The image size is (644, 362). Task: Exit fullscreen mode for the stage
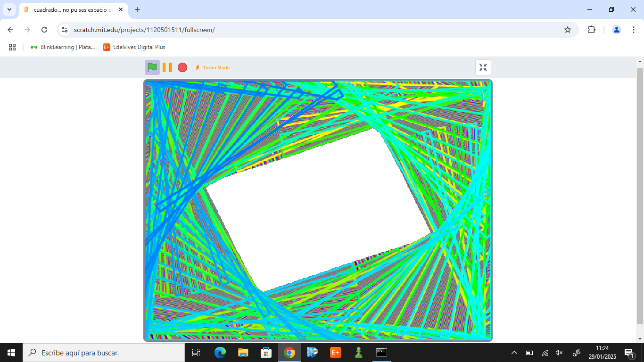(x=483, y=67)
